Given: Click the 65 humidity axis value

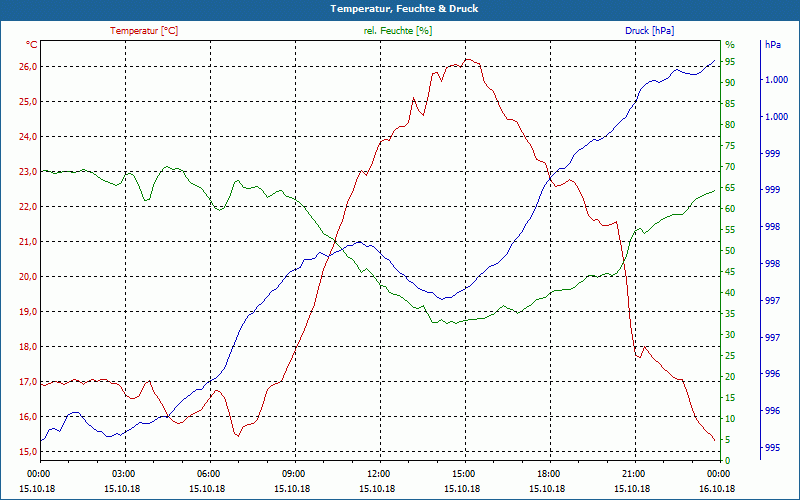Looking at the screenshot, I should click(x=730, y=188).
